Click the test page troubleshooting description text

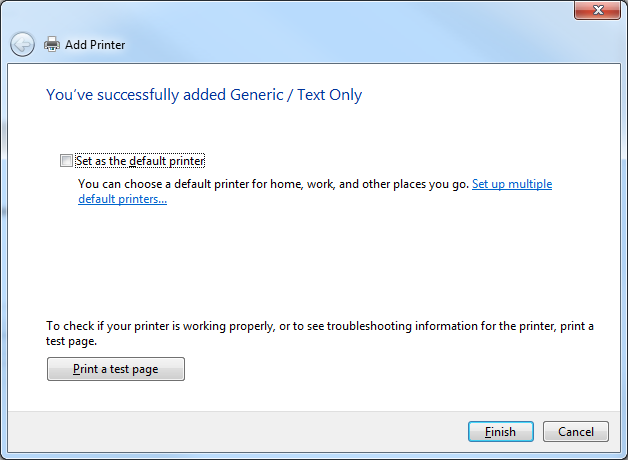(x=320, y=333)
